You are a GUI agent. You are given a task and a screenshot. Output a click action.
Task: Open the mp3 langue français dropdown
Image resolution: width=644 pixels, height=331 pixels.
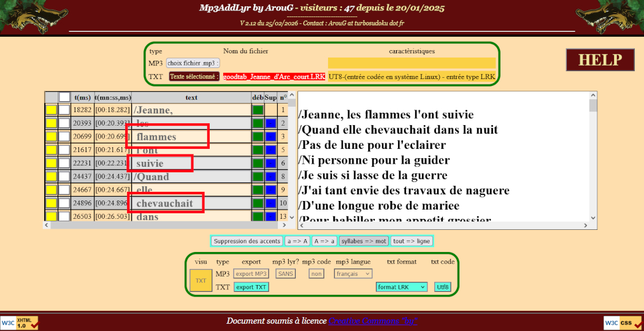[x=353, y=274]
